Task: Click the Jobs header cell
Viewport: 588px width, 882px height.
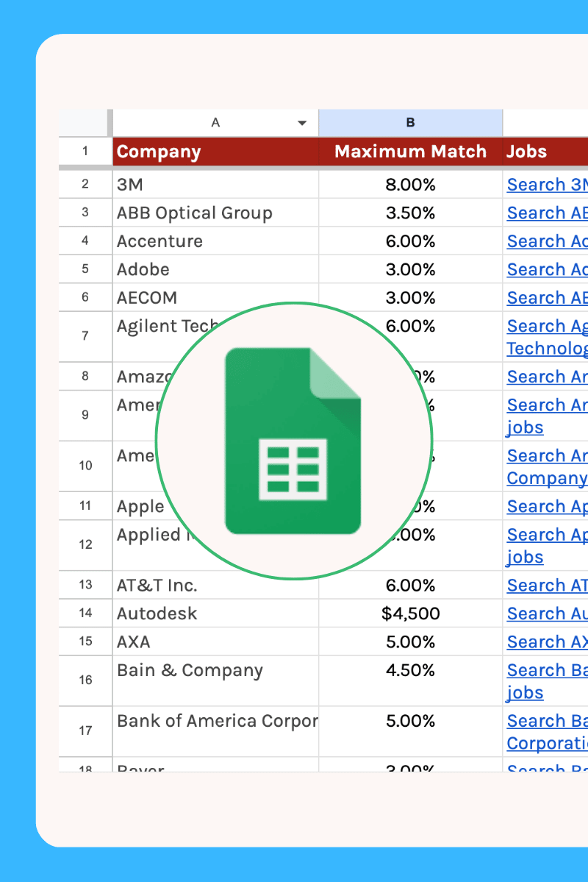Action: coord(545,152)
